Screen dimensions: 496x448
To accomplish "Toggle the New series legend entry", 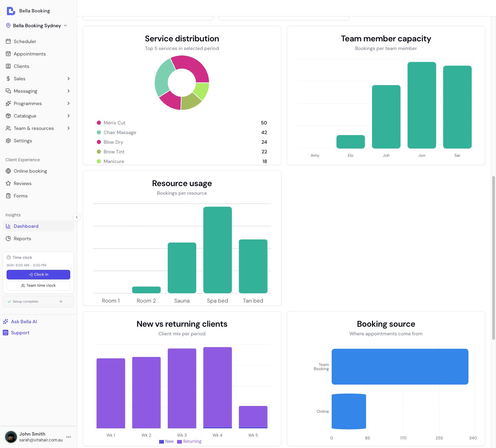I will pyautogui.click(x=166, y=441).
